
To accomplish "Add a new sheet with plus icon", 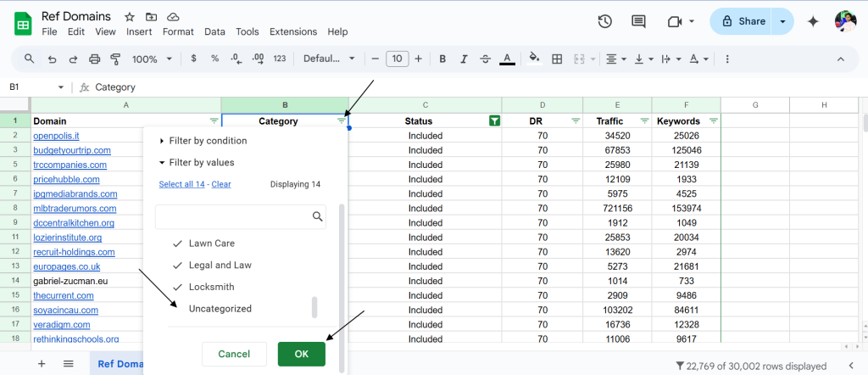I will coord(42,364).
